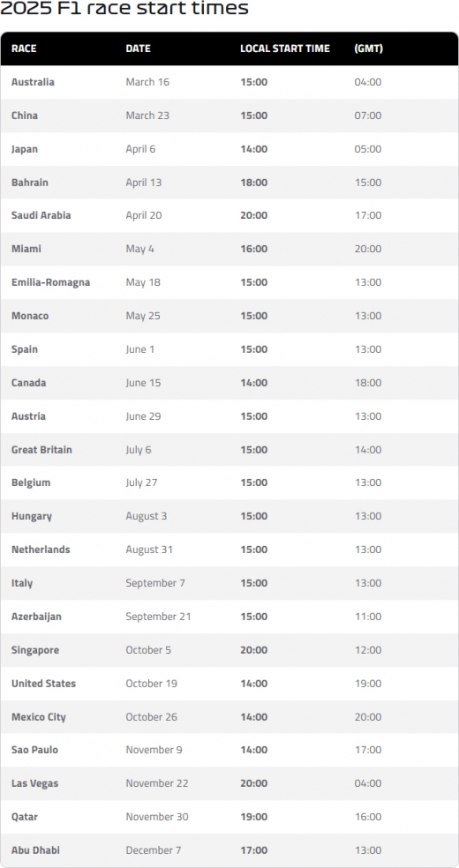The height and width of the screenshot is (868, 459).
Task: Click the LOCAL START TIME column header
Action: click(284, 49)
